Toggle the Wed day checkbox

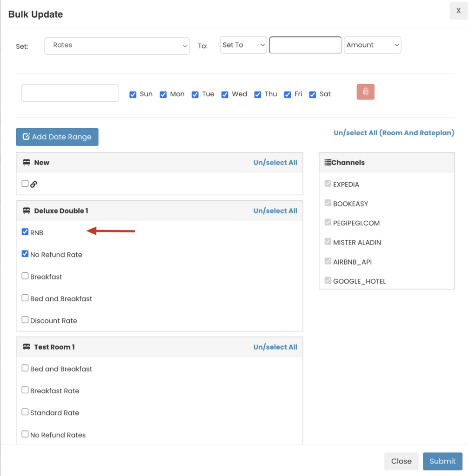(x=225, y=94)
